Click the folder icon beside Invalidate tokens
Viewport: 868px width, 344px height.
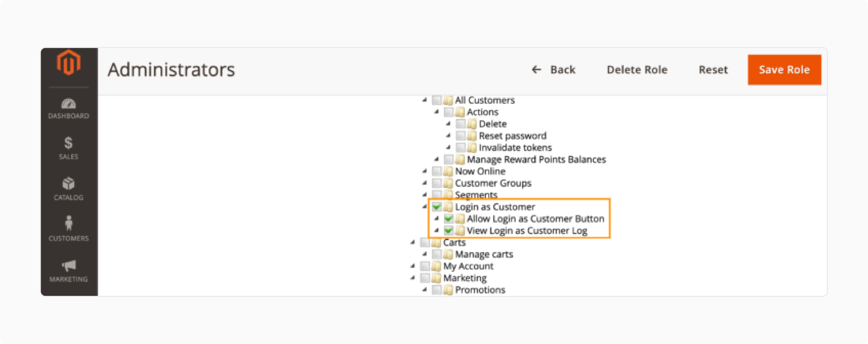472,148
